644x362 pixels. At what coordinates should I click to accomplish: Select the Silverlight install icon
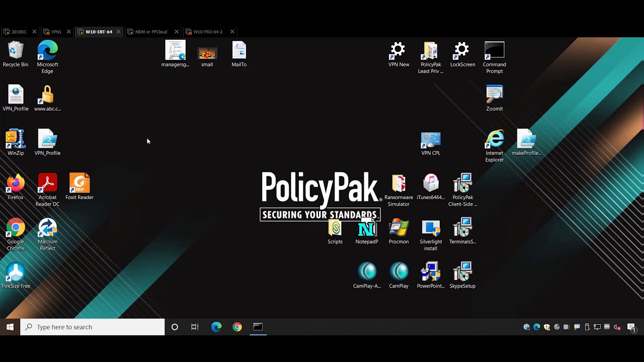pos(431,234)
